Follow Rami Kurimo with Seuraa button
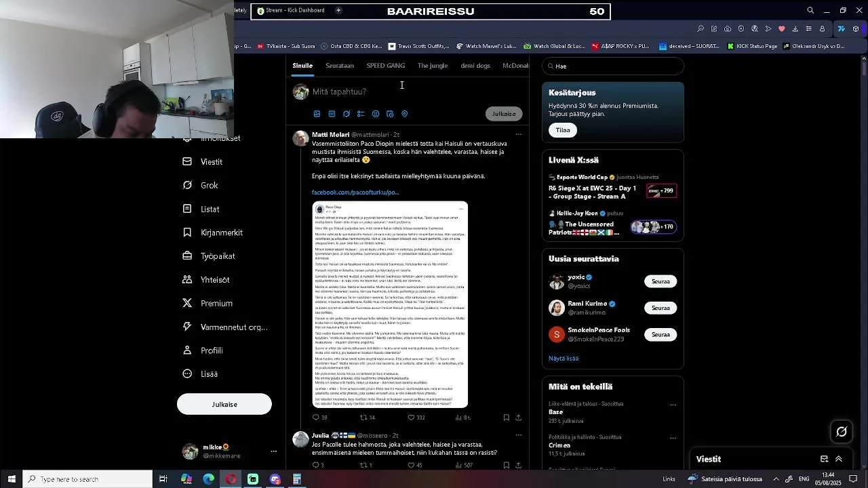Screen dimensions: 868x488 click(x=660, y=308)
